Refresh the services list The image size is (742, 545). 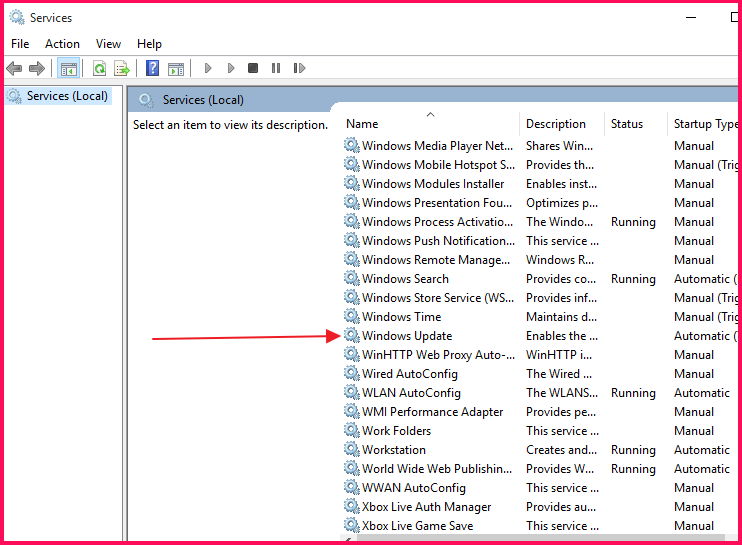coord(99,68)
